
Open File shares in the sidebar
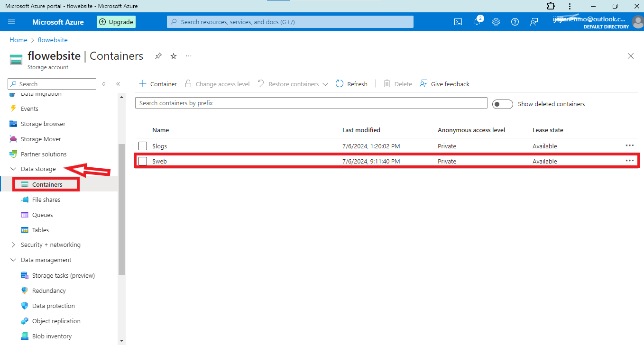[x=46, y=200]
